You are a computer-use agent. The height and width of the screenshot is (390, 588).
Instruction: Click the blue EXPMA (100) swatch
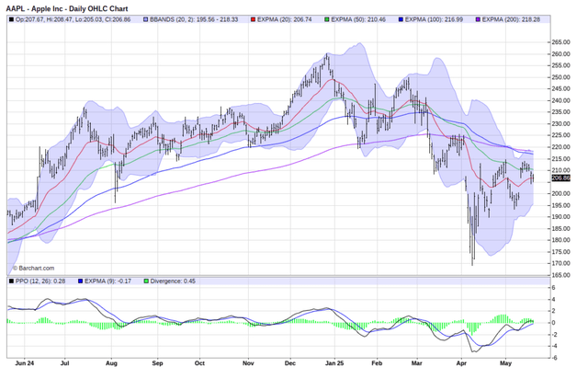click(401, 19)
